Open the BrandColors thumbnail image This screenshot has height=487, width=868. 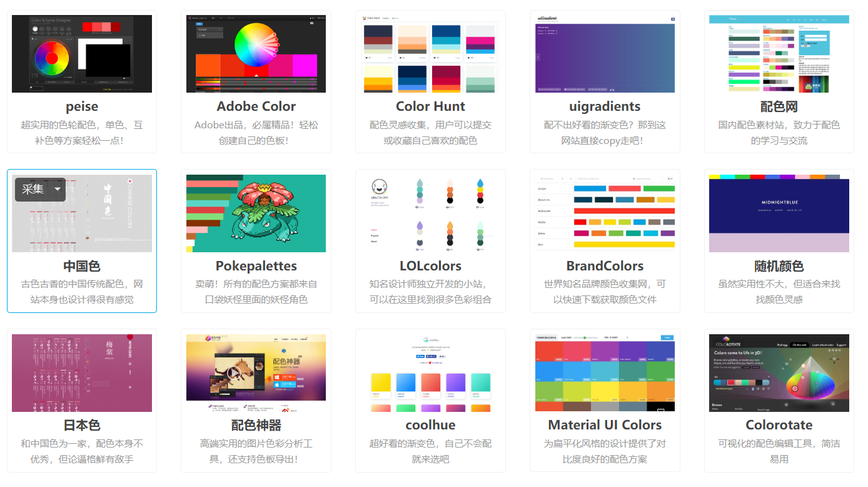605,213
